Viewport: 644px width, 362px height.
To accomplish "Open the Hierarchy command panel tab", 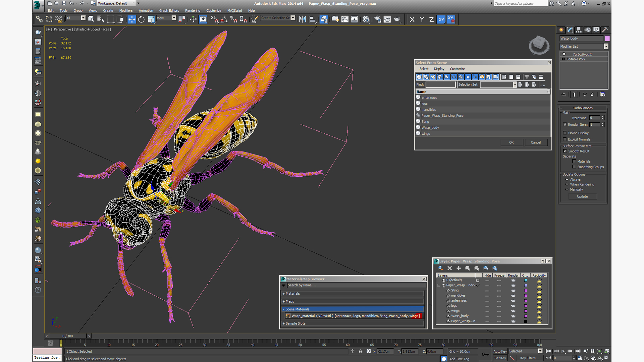I will (x=579, y=30).
